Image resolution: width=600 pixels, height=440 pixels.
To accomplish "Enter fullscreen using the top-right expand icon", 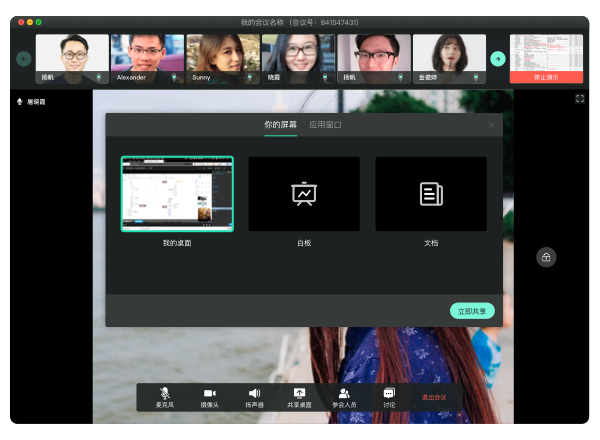I will coord(579,99).
